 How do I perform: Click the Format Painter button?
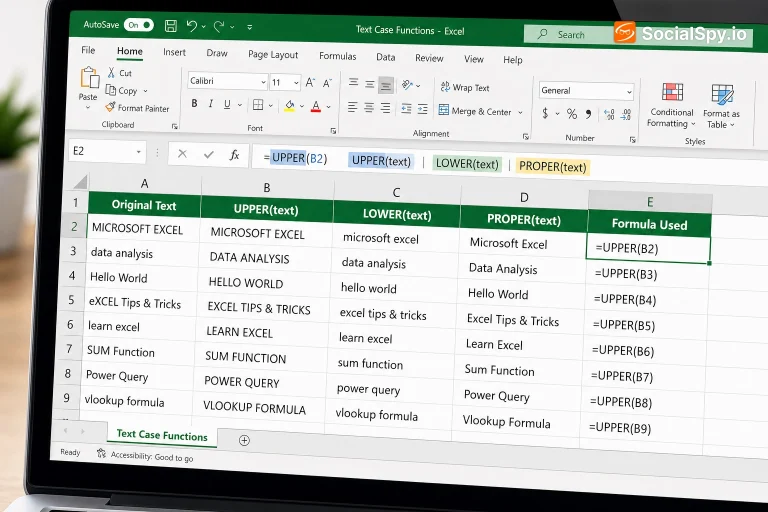pos(137,108)
